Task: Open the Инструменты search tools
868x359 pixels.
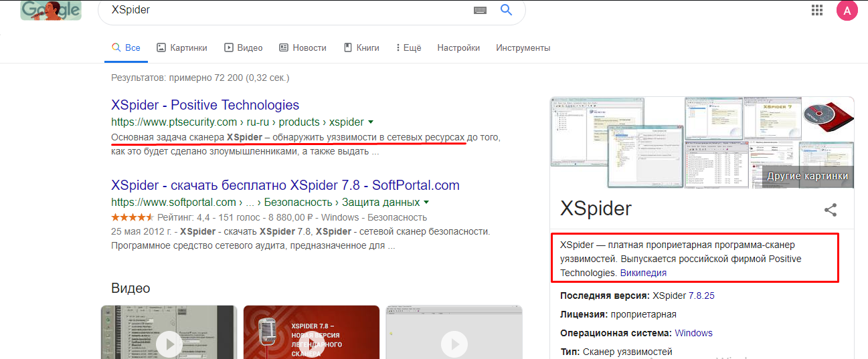Action: pyautogui.click(x=523, y=48)
